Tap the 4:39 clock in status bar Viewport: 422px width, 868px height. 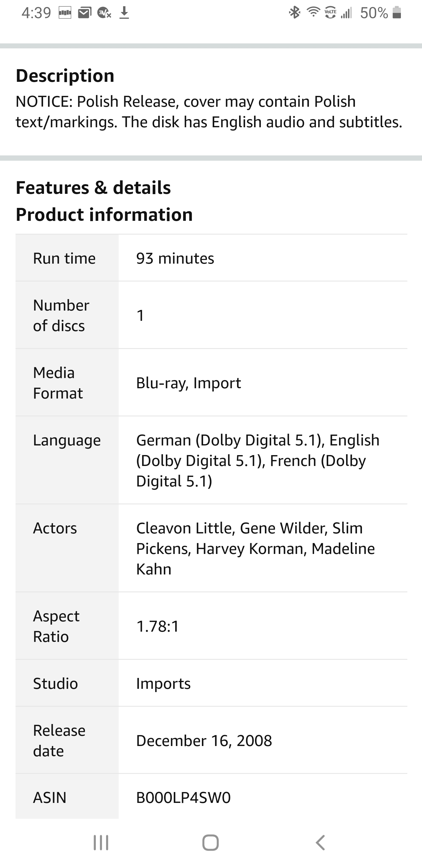point(36,13)
